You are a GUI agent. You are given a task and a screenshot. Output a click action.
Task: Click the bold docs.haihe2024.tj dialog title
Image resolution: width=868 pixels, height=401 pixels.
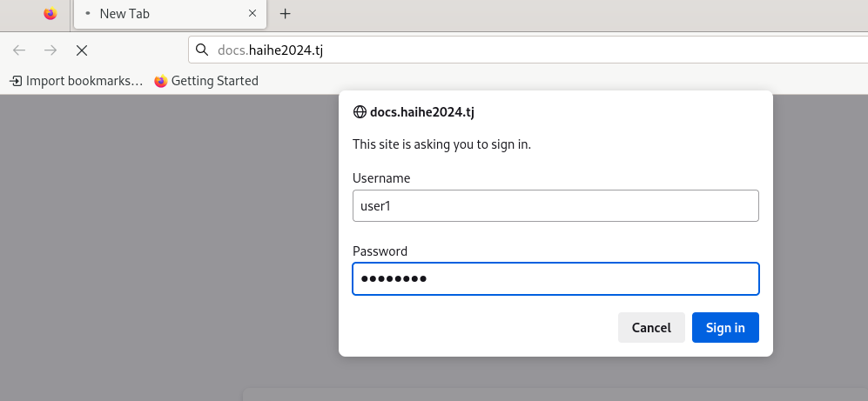(422, 112)
